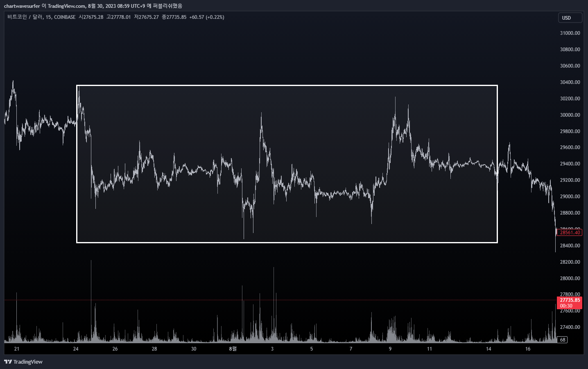
Task: Click the red 28561.40 price label
Action: [x=570, y=233]
